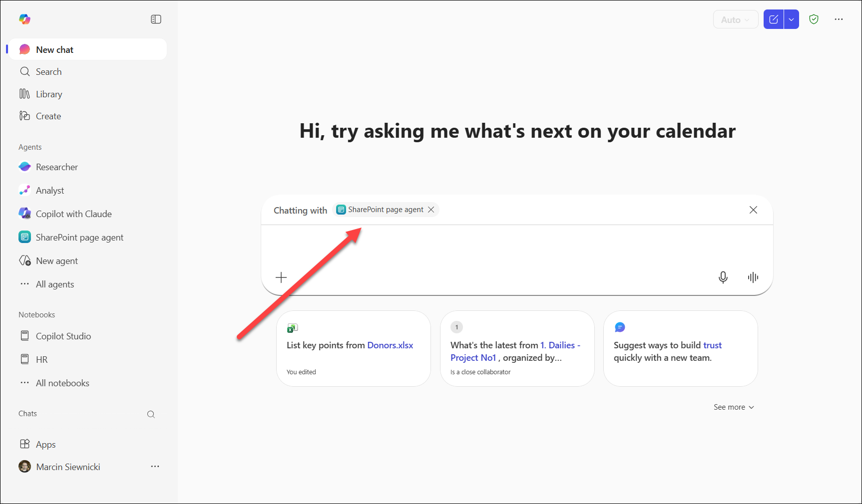Open the top-right more options ellipsis
862x504 pixels.
pyautogui.click(x=839, y=19)
